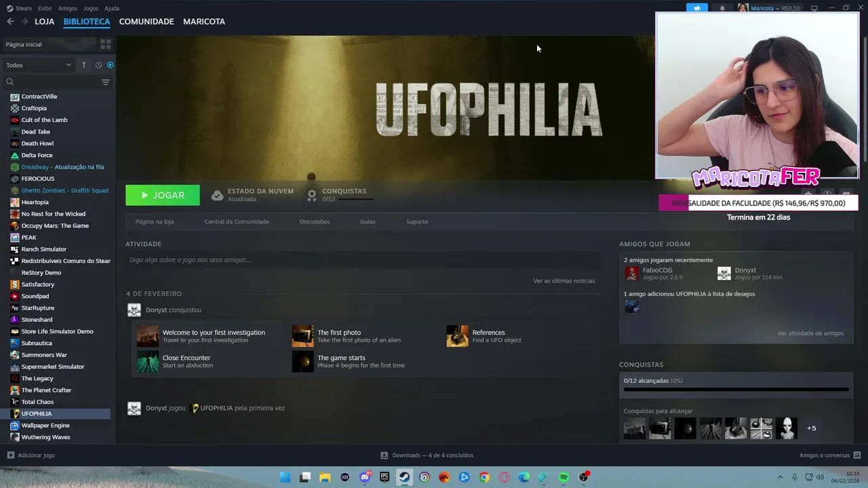Click the achievements progress bar
Screen dimensions: 868x488
tap(736, 390)
